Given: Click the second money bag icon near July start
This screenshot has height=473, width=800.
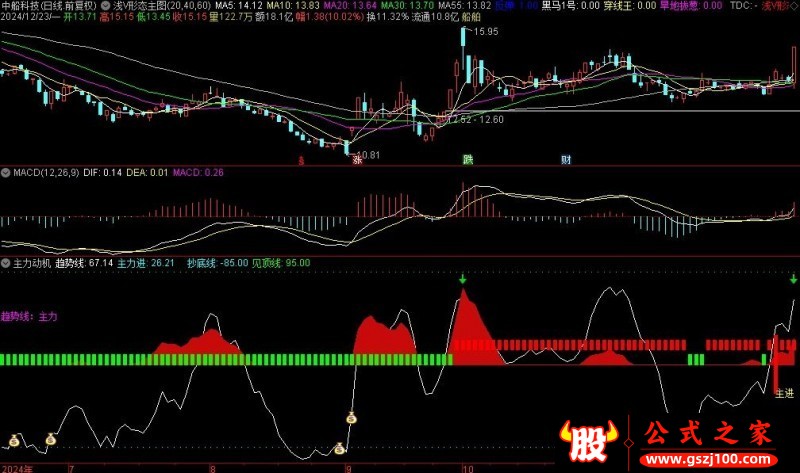Looking at the screenshot, I should click(x=51, y=439).
